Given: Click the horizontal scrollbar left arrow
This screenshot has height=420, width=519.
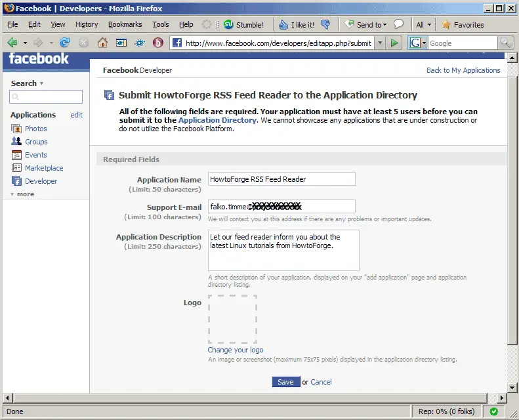Looking at the screenshot, I should (8, 398).
